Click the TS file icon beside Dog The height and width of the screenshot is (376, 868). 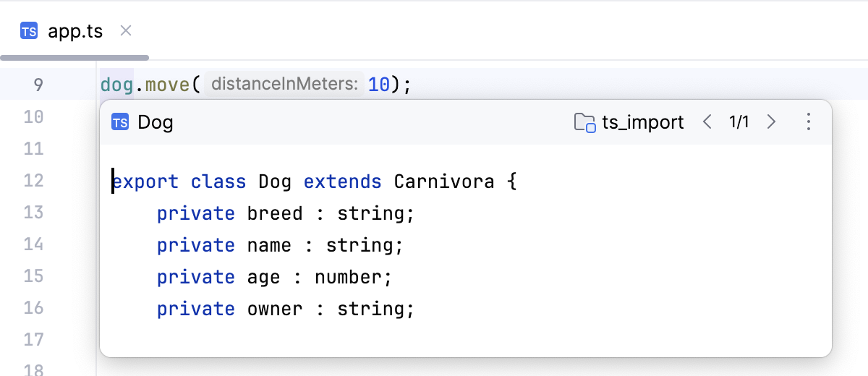(120, 122)
